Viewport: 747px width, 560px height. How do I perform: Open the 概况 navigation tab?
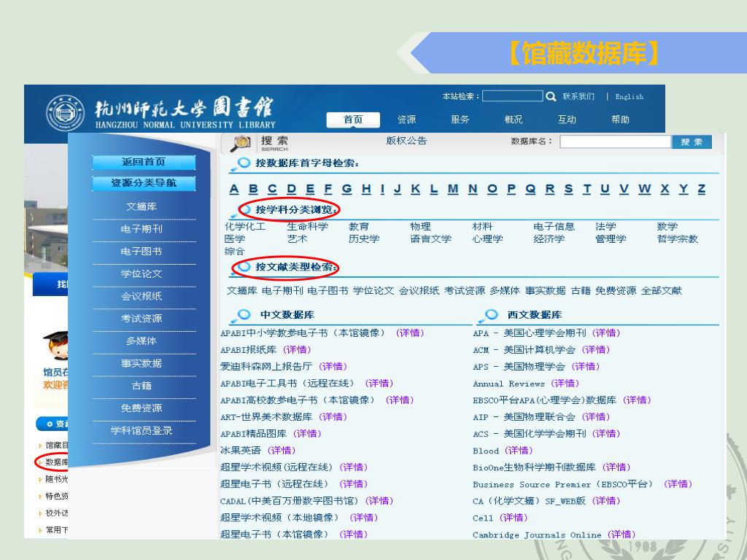pyautogui.click(x=513, y=120)
